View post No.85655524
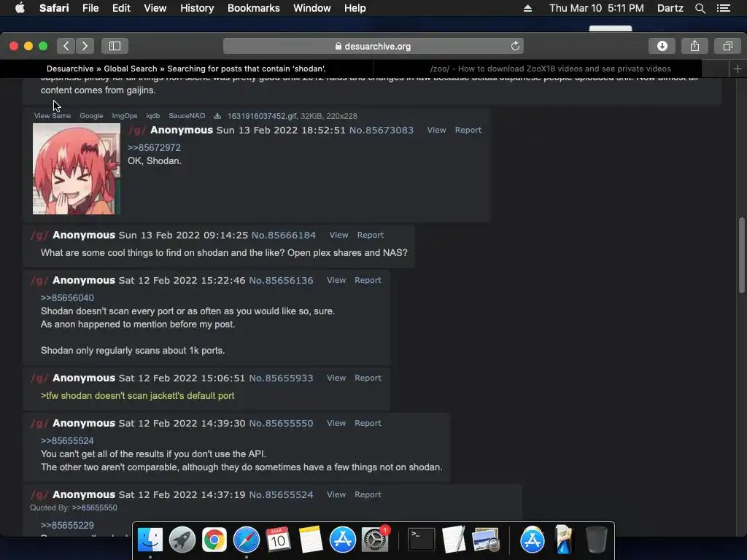747x560 pixels. (336, 494)
